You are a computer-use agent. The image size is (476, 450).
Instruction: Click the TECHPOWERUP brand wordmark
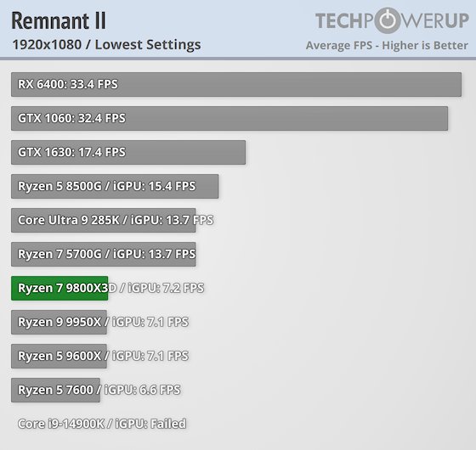pos(392,20)
